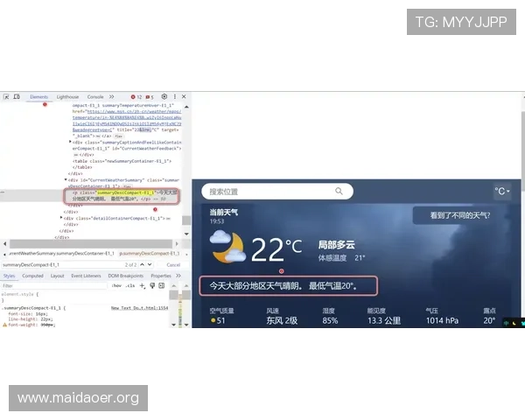Click DOM tree scroll-up arrow
Image resolution: width=525 pixels, height=420 pixels.
pos(186,107)
